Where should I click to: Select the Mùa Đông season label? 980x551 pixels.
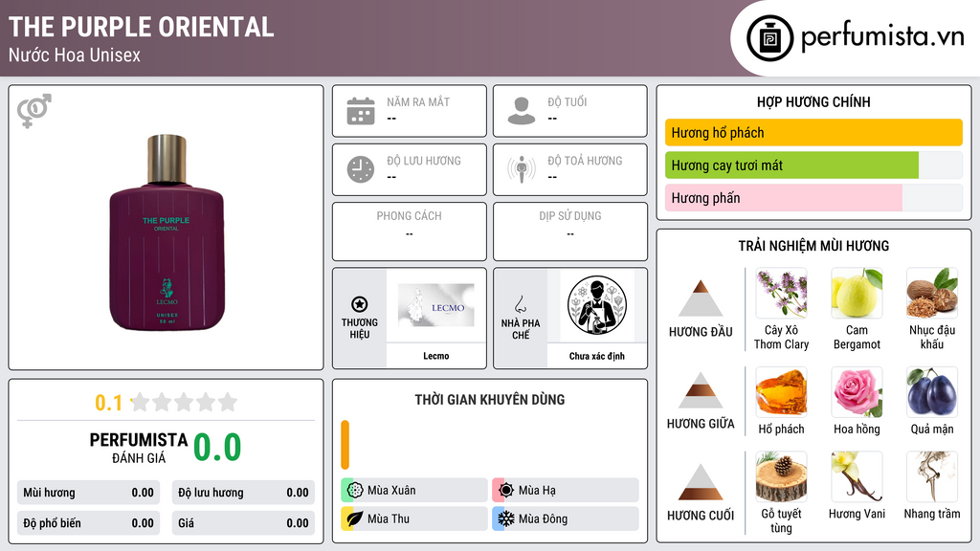click(544, 518)
